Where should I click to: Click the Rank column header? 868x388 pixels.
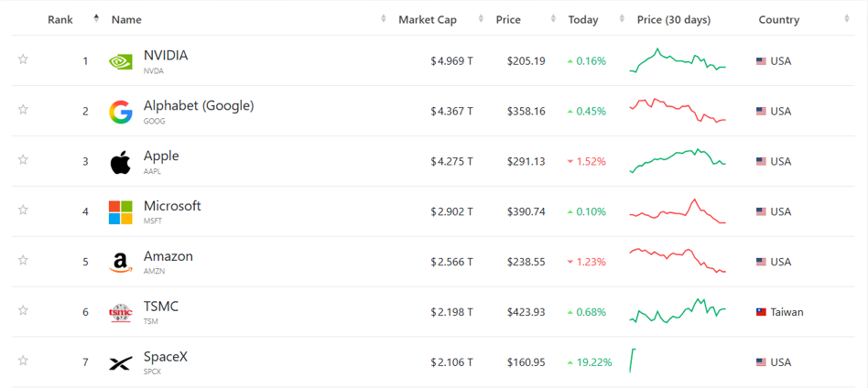(x=60, y=20)
